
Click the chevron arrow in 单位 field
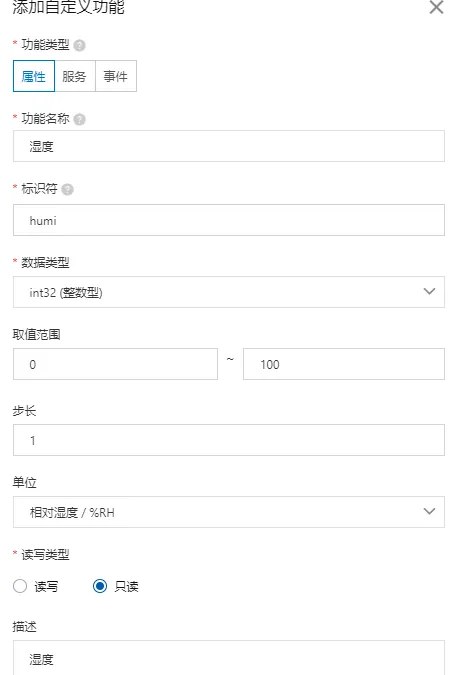pyautogui.click(x=429, y=511)
